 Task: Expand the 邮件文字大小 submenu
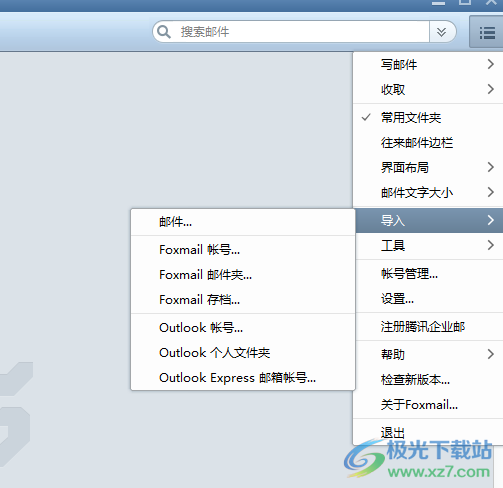(x=428, y=192)
